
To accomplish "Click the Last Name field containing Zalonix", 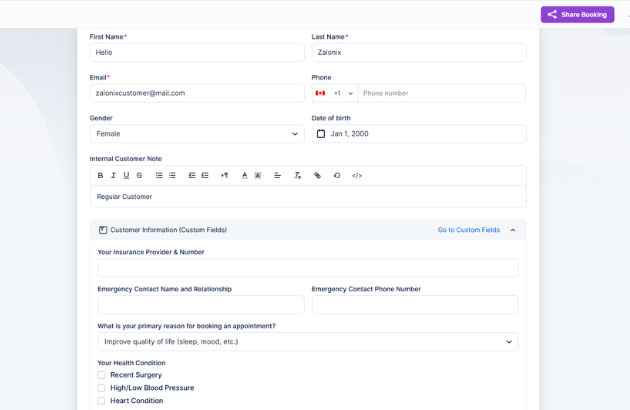I will click(419, 52).
